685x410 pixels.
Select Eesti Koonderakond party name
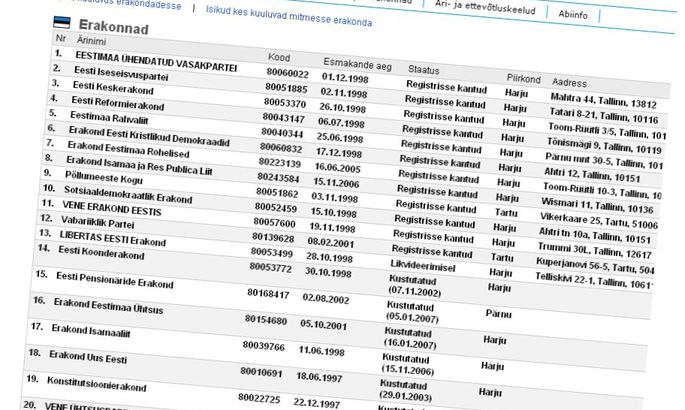pyautogui.click(x=101, y=252)
